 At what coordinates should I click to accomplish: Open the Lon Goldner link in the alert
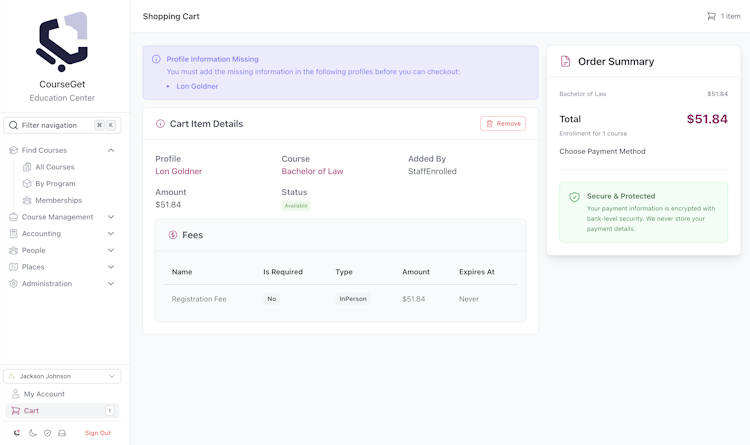pyautogui.click(x=197, y=86)
